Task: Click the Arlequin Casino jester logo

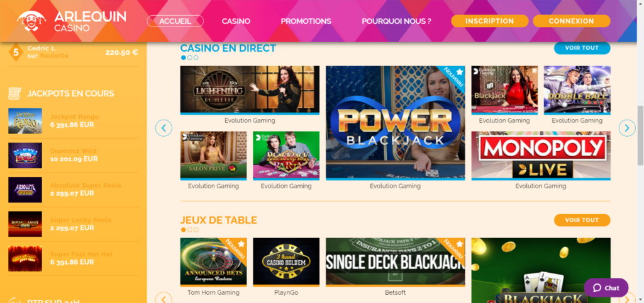Action: click(x=31, y=21)
